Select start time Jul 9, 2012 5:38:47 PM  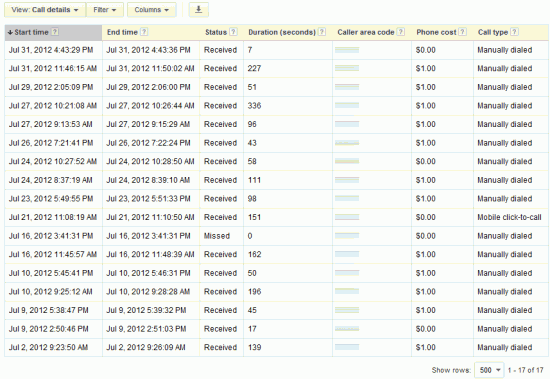pyautogui.click(x=48, y=310)
